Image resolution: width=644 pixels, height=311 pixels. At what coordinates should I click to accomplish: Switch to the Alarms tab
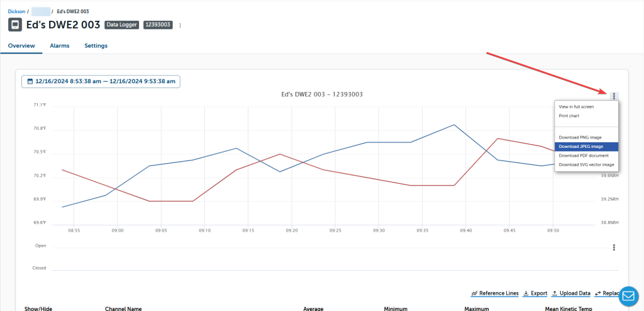(x=59, y=46)
